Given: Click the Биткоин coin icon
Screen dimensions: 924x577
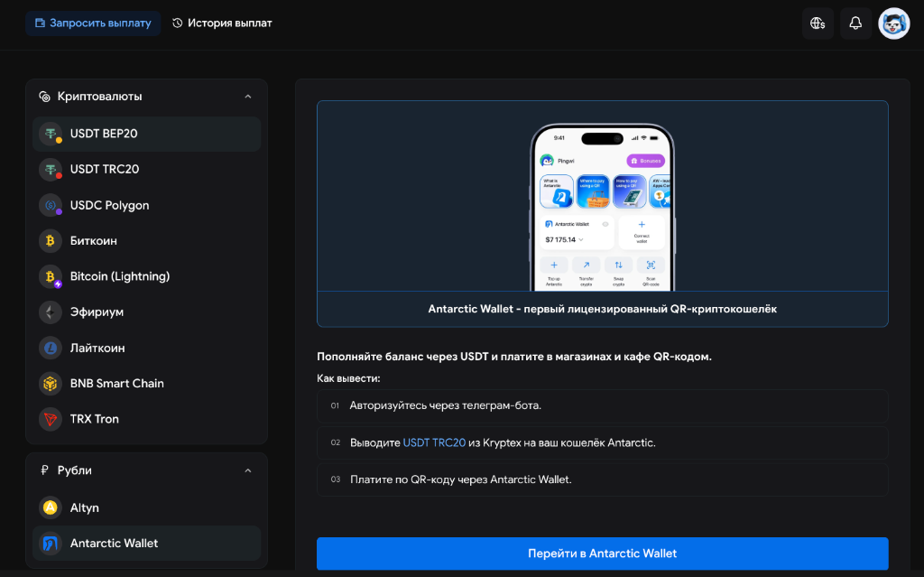Looking at the screenshot, I should coord(51,241).
